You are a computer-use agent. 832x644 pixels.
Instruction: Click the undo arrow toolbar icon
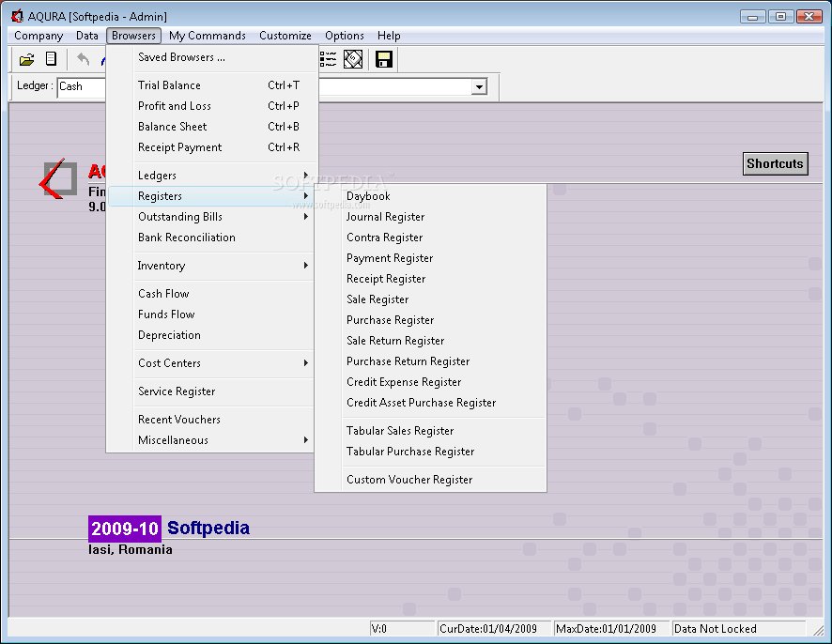point(83,59)
